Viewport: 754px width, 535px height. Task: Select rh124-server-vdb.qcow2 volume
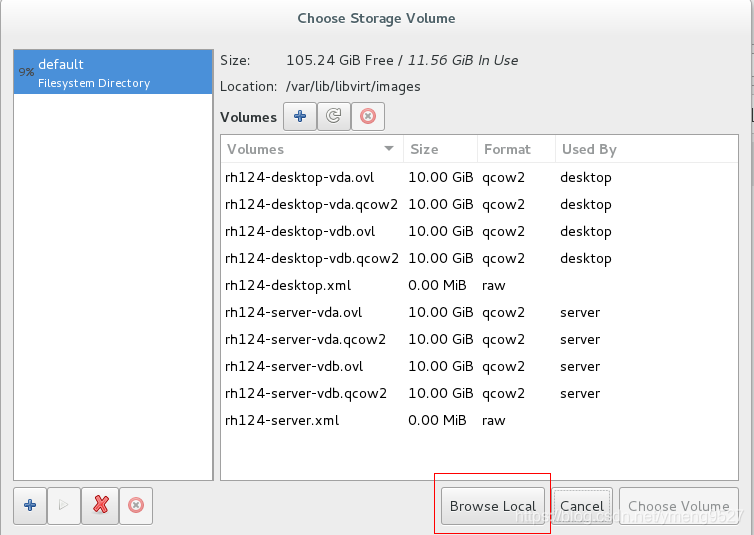[x=479, y=393]
